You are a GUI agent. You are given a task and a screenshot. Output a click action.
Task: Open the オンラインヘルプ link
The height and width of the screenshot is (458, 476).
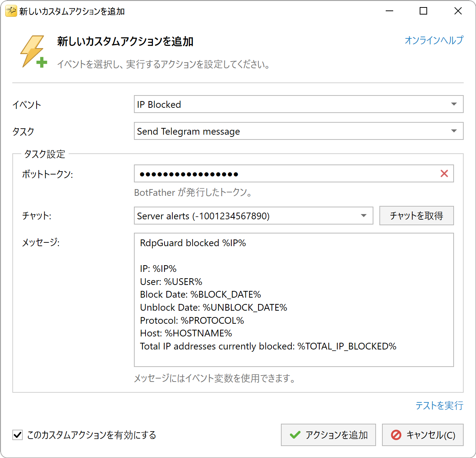pos(434,40)
